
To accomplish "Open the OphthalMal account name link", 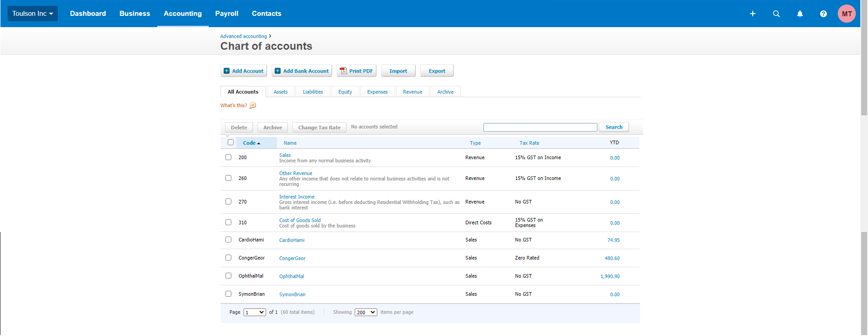I will pyautogui.click(x=291, y=276).
